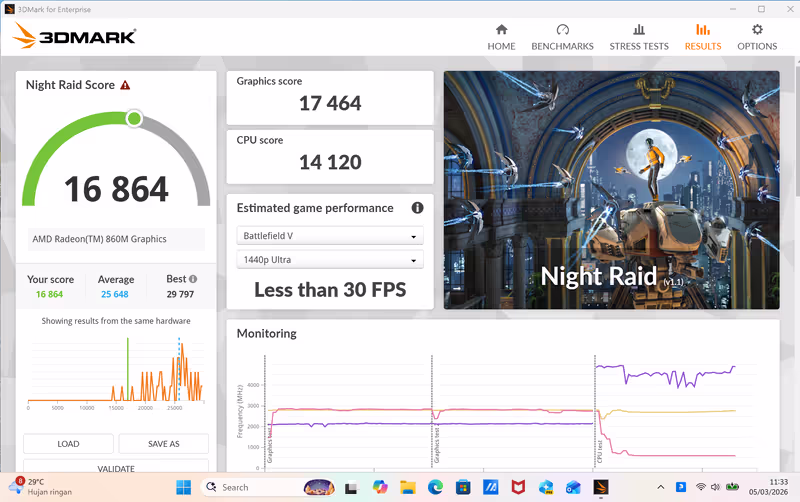This screenshot has height=502, width=800.
Task: Show hidden system tray icons chevron
Action: [x=661, y=487]
